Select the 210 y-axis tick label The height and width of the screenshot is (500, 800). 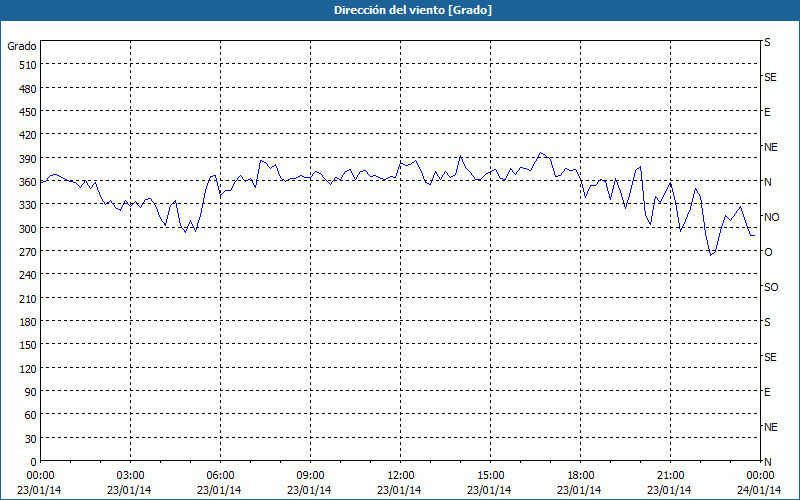[28, 299]
